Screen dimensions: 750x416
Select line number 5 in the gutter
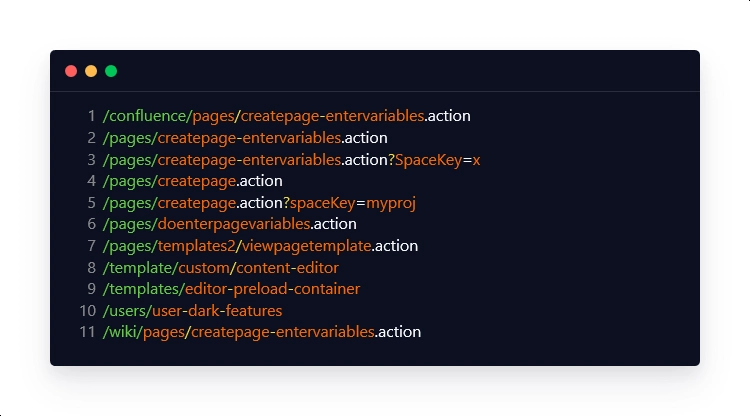coord(91,203)
